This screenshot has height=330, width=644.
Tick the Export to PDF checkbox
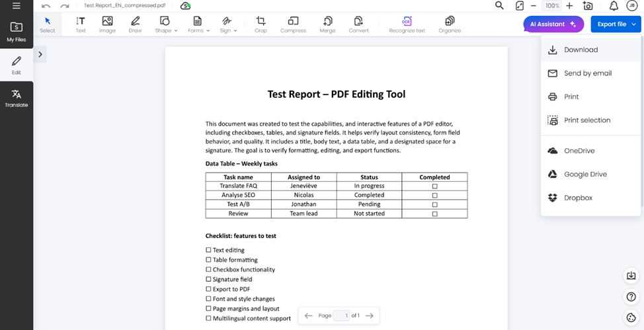click(x=208, y=289)
